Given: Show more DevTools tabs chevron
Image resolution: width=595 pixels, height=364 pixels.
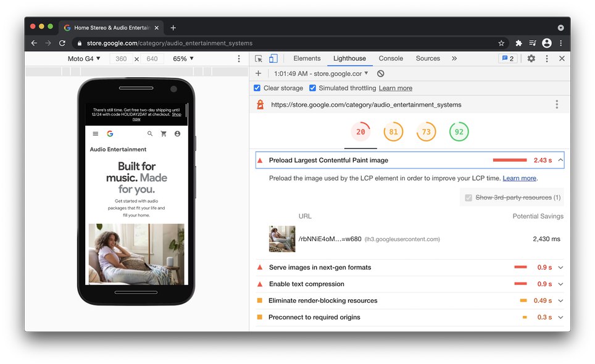Looking at the screenshot, I should point(454,59).
